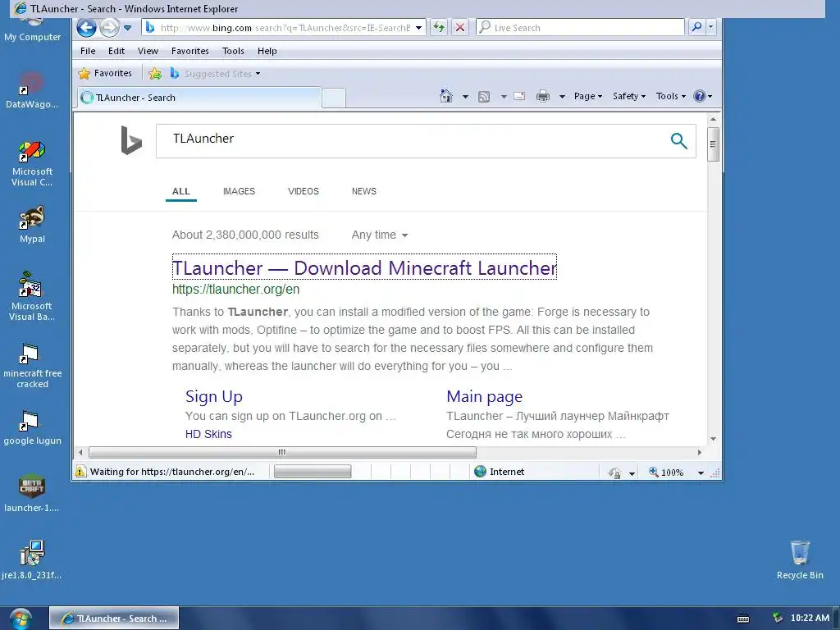Select the google lugun desktop shortcut
This screenshot has height=630, width=840.
tap(32, 428)
